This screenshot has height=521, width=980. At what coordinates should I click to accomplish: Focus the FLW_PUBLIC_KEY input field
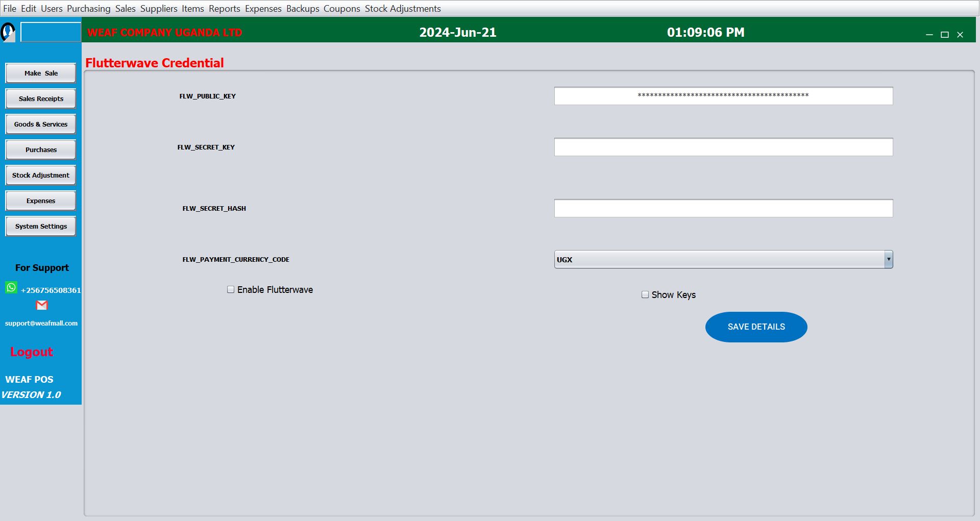click(723, 96)
